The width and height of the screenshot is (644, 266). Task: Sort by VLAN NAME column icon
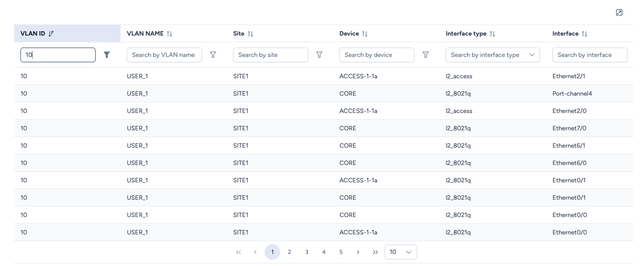pos(169,34)
